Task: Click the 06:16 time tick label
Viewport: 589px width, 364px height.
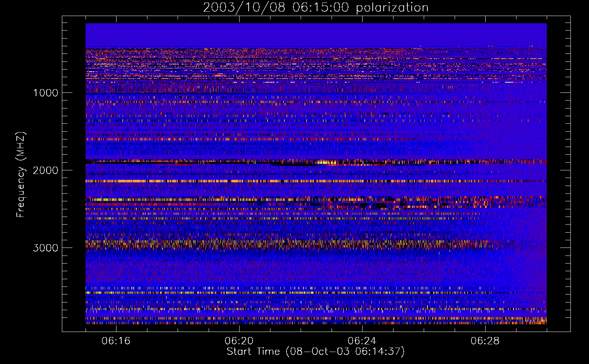Action: [x=116, y=341]
